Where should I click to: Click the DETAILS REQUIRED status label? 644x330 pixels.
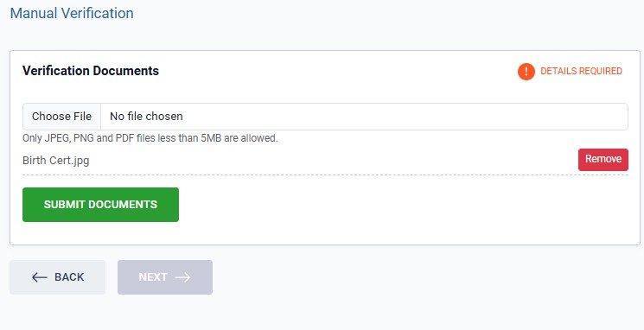coord(581,71)
